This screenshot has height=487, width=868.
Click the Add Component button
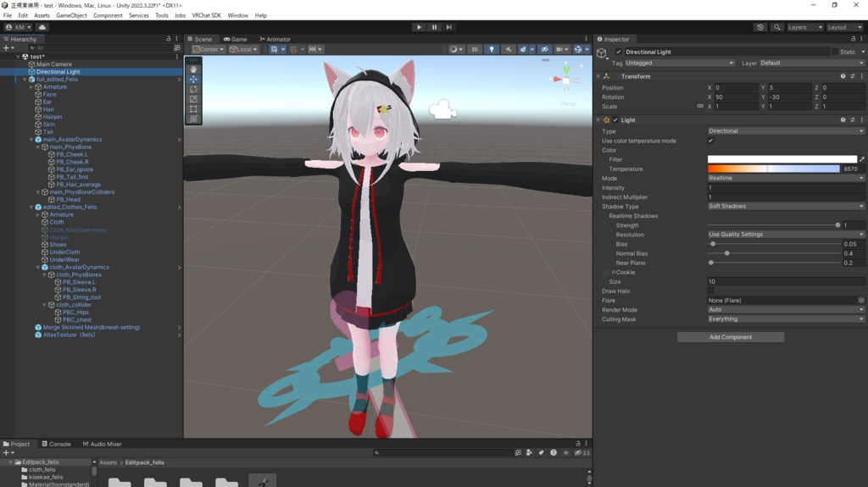pyautogui.click(x=731, y=337)
